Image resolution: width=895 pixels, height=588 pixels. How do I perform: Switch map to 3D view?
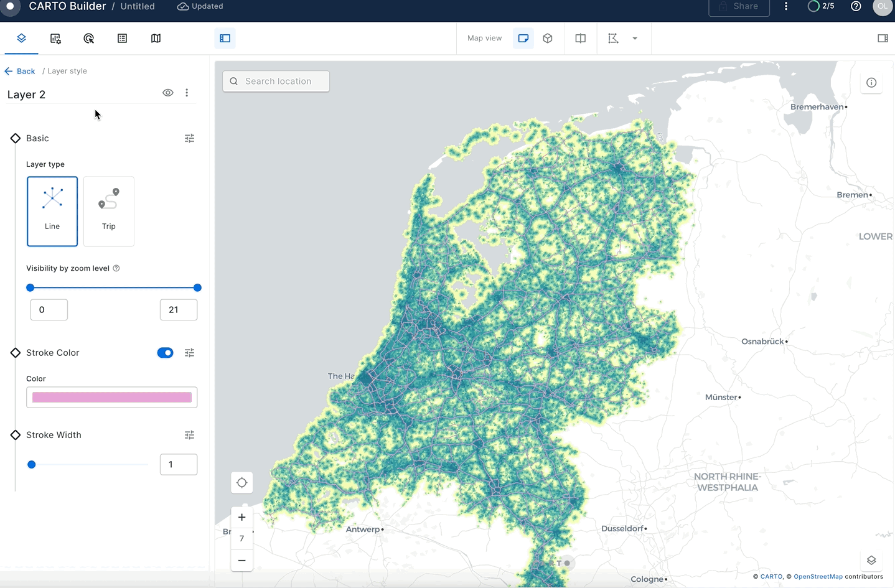click(547, 38)
